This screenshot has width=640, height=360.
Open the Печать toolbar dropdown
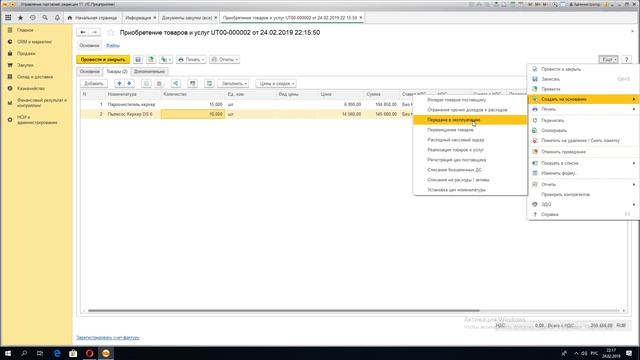tap(191, 60)
